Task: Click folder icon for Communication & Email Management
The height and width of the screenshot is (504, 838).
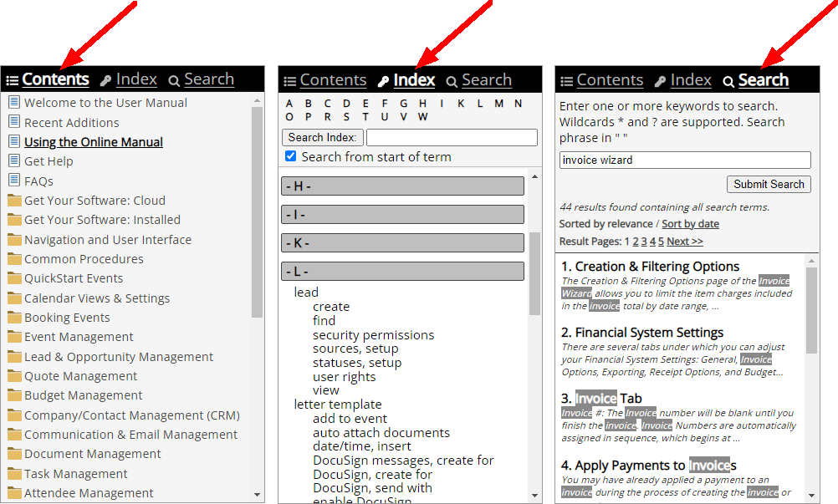Action: coord(14,435)
